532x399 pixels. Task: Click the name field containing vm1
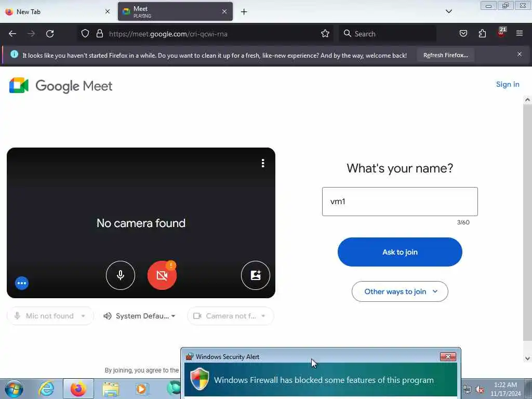[x=400, y=202]
